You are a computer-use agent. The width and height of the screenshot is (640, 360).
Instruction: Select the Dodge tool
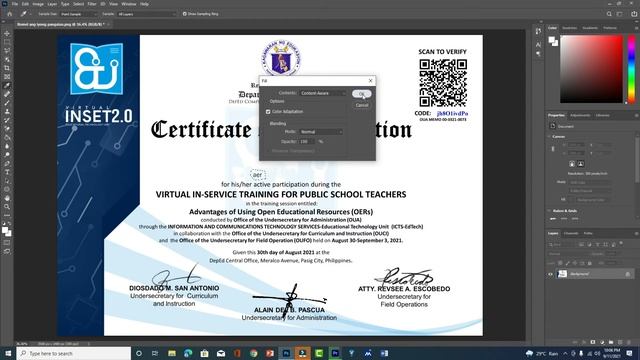7,155
